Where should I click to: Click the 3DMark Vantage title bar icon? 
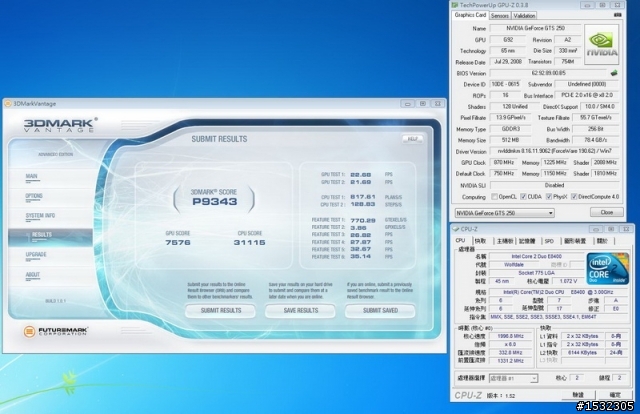(x=8, y=104)
